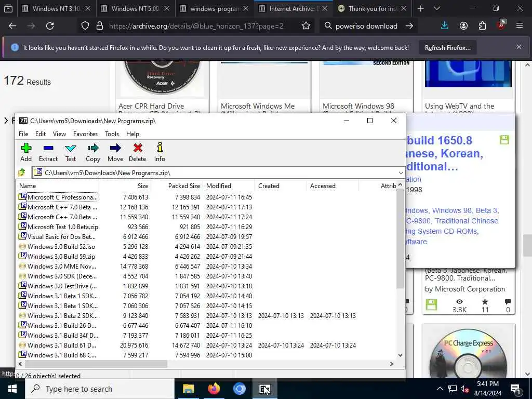Open the Firefox extensions puzzle icon

[x=482, y=26]
